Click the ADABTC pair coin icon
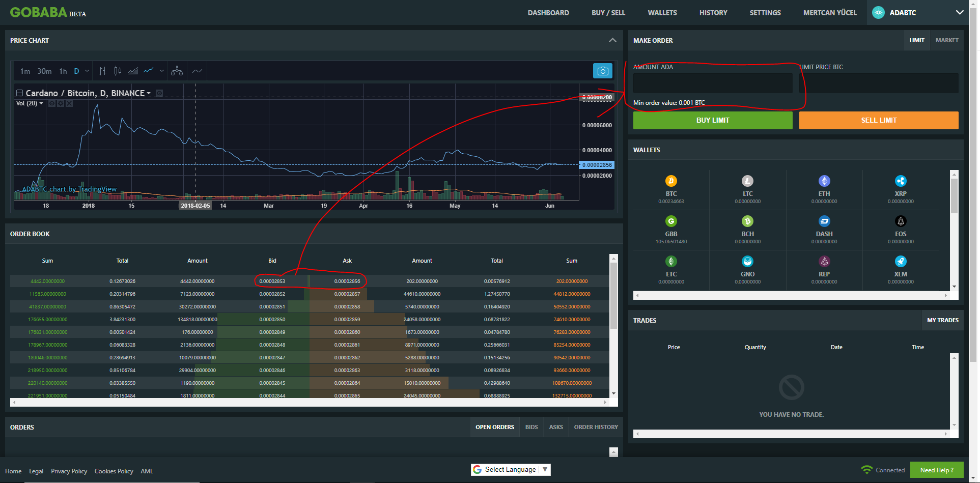Image resolution: width=980 pixels, height=483 pixels. (x=878, y=13)
